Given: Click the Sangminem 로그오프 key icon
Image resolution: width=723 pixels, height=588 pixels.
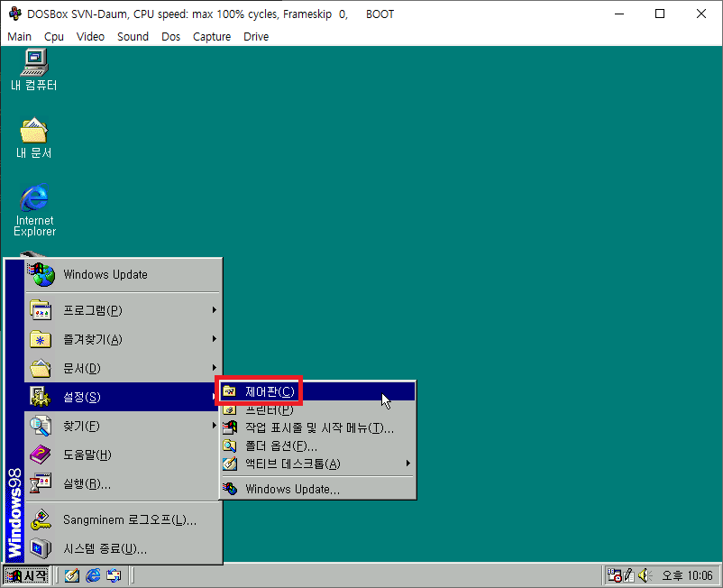Looking at the screenshot, I should click(x=41, y=519).
